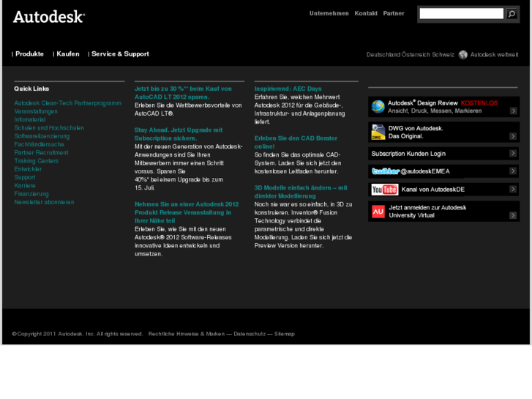Open Erleben Sie den CAD Berater headline
The height and width of the screenshot is (399, 532).
pos(296,142)
